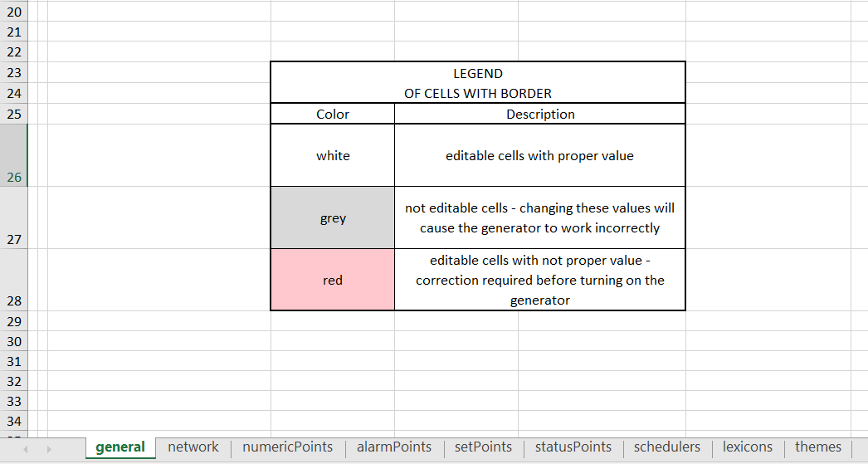Open the statusPoints worksheet tab

point(573,447)
